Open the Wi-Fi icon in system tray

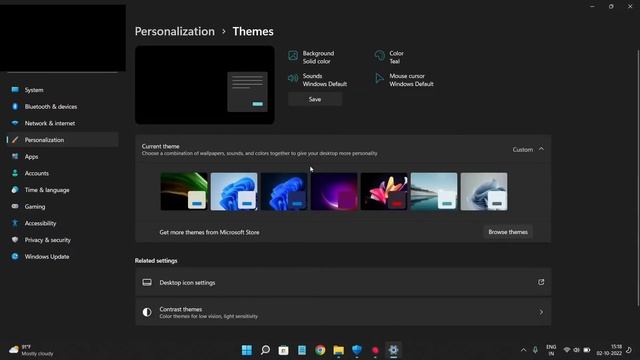pyautogui.click(x=567, y=350)
